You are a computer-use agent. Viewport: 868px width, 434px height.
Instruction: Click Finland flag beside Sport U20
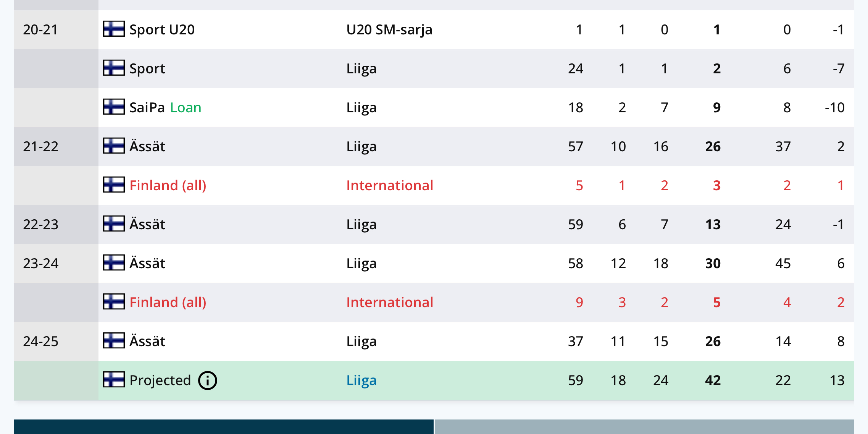(114, 29)
